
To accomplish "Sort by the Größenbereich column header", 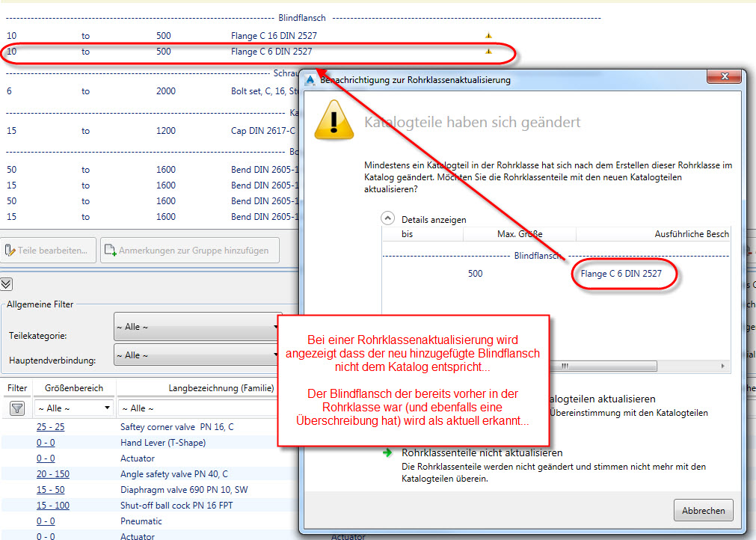I will [x=74, y=388].
